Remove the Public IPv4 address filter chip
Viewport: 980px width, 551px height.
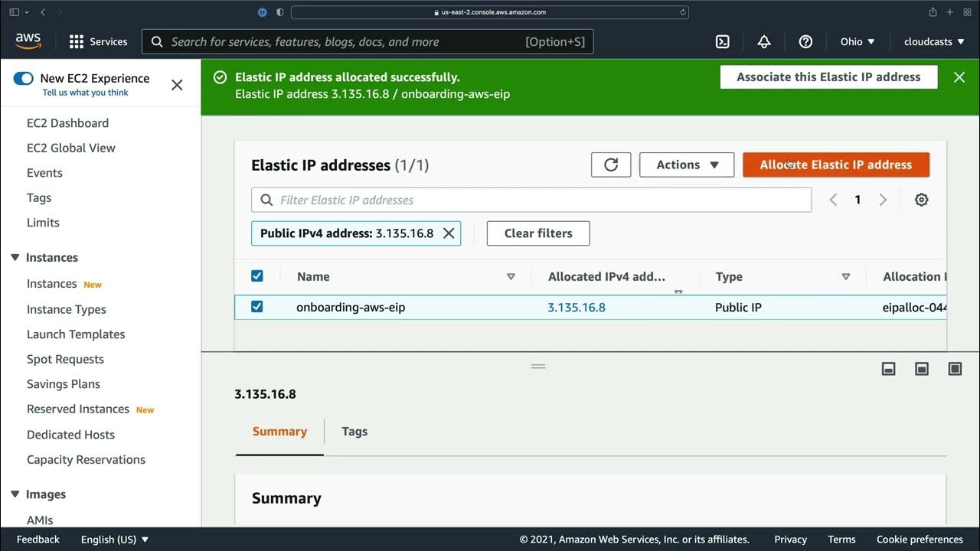click(449, 233)
